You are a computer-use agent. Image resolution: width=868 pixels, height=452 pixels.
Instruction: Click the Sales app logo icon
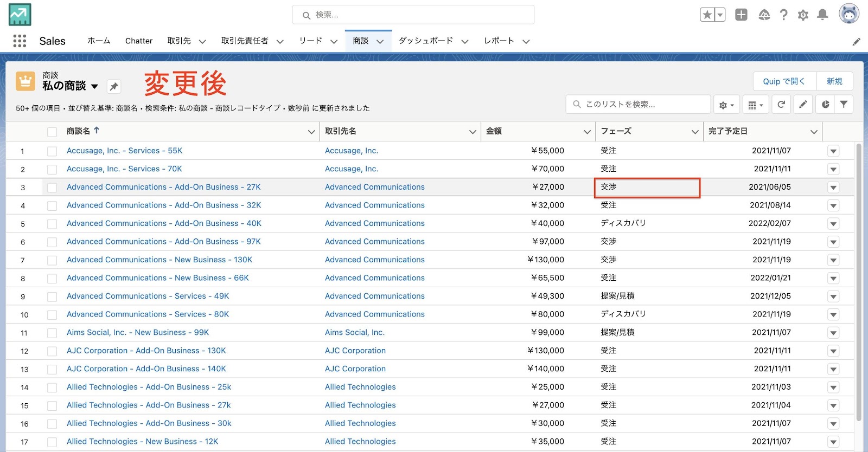coord(20,15)
